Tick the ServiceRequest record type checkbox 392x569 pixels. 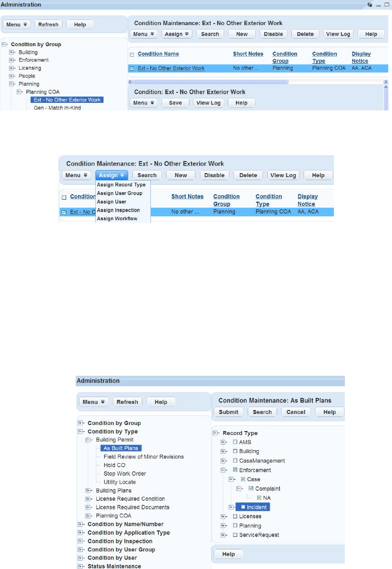click(235, 535)
